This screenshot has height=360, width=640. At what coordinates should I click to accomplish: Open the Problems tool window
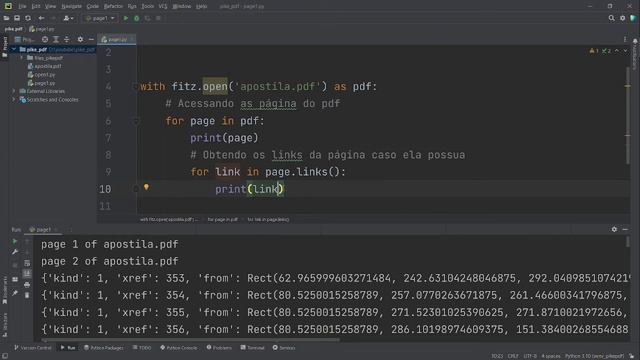(x=219, y=348)
